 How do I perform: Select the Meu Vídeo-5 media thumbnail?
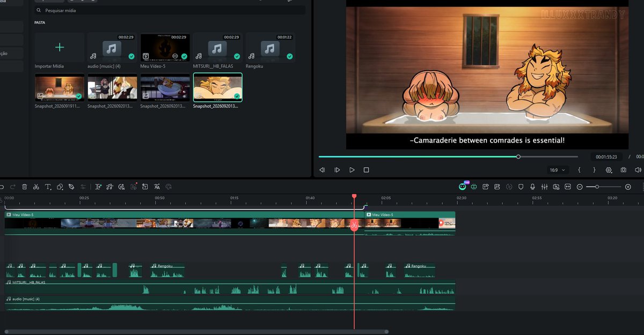pyautogui.click(x=165, y=49)
